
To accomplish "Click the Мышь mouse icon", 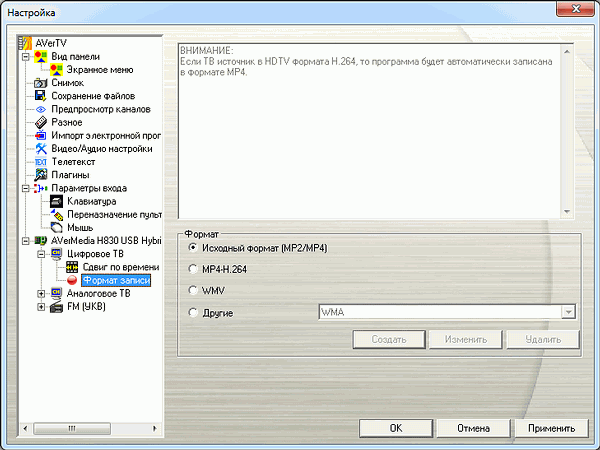I will click(57, 228).
